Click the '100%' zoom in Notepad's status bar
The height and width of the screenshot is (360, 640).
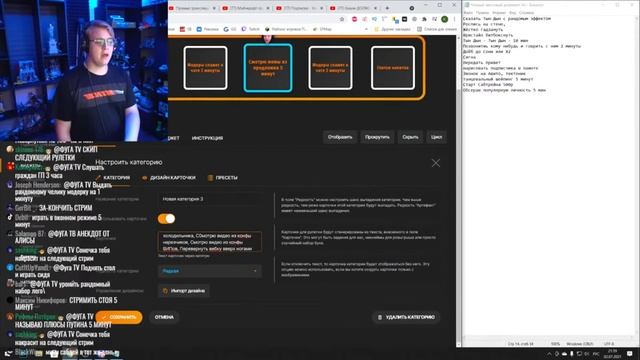(x=556, y=344)
